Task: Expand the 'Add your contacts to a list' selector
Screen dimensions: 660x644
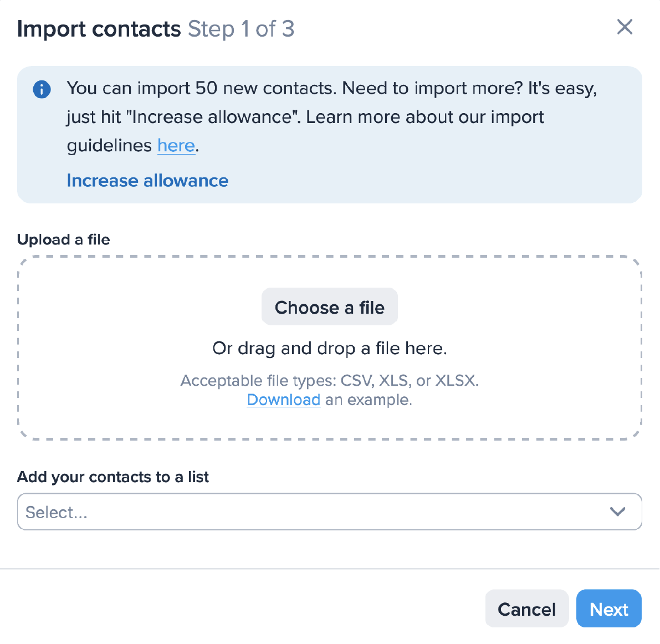Action: pos(329,512)
